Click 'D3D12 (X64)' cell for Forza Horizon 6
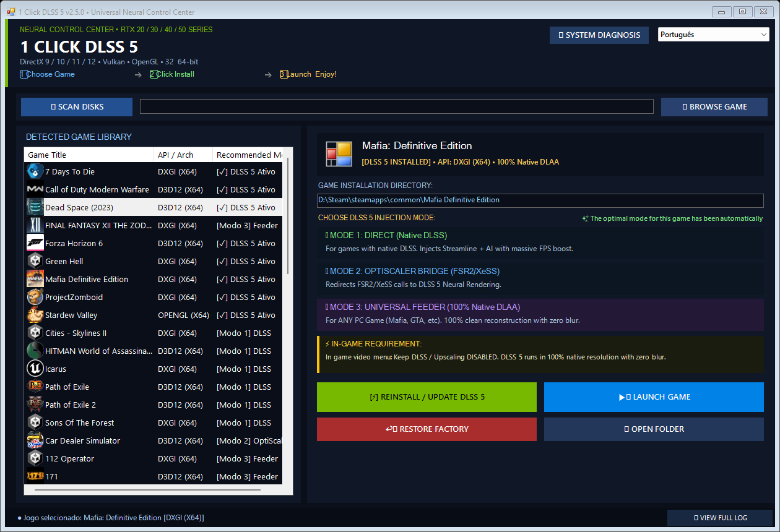780x532 pixels. click(x=180, y=243)
